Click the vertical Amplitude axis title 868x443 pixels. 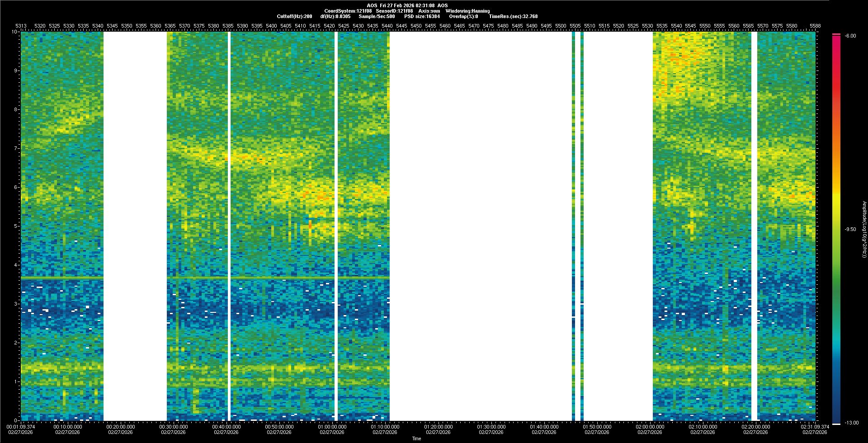[x=864, y=230]
